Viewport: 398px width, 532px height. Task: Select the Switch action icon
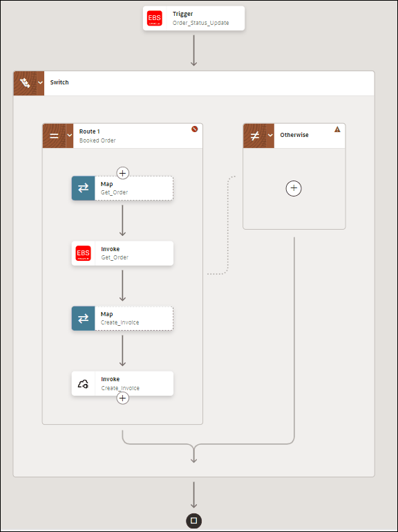click(x=25, y=83)
